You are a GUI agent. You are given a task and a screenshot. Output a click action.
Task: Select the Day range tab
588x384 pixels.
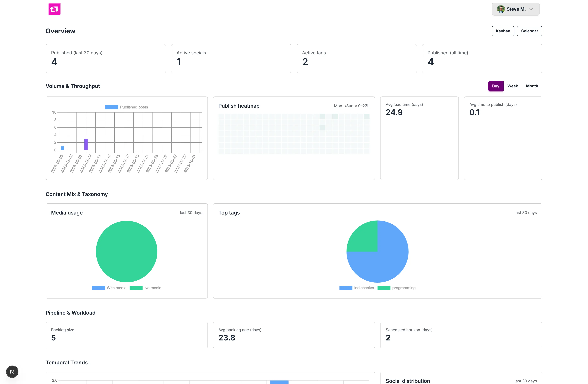pyautogui.click(x=495, y=86)
